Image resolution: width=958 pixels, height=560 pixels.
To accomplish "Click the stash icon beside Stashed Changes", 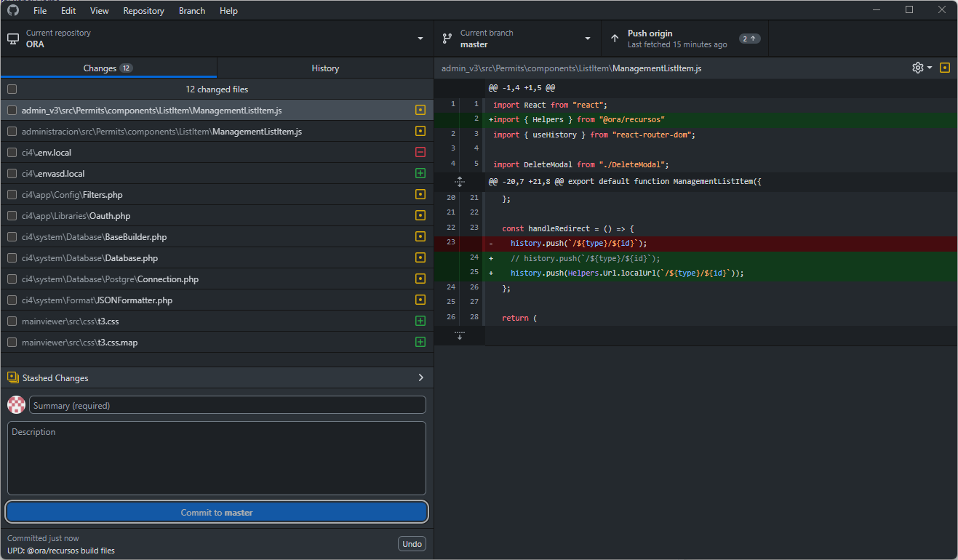I will pos(12,377).
